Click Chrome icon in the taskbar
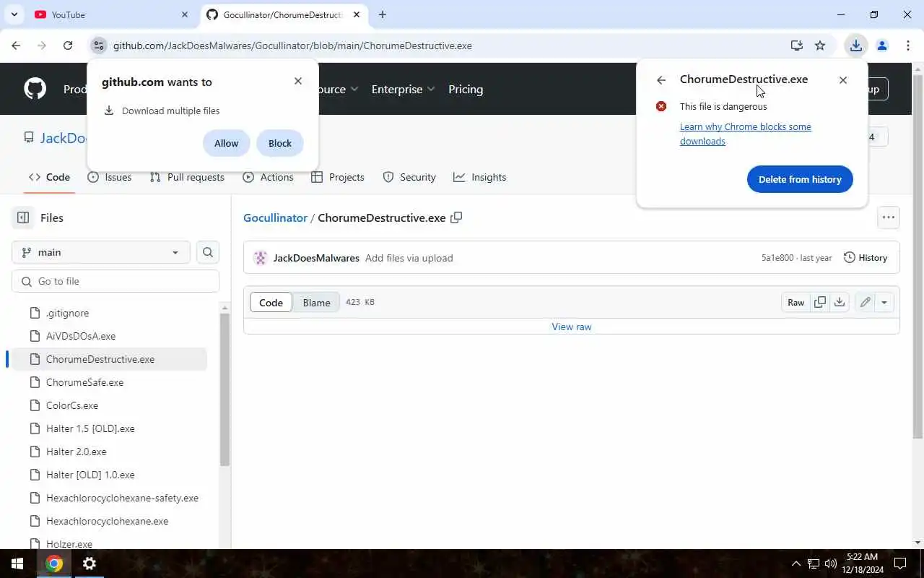 pos(54,564)
